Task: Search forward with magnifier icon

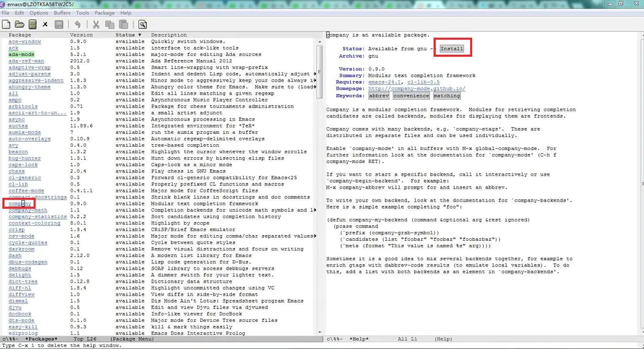Action: tap(142, 24)
